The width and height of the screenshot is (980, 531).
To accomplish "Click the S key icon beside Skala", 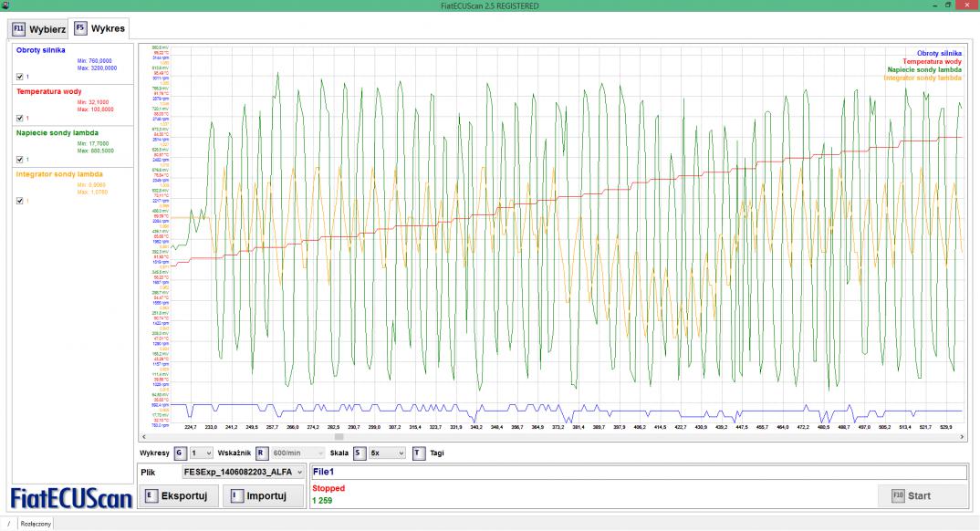I will tap(359, 452).
